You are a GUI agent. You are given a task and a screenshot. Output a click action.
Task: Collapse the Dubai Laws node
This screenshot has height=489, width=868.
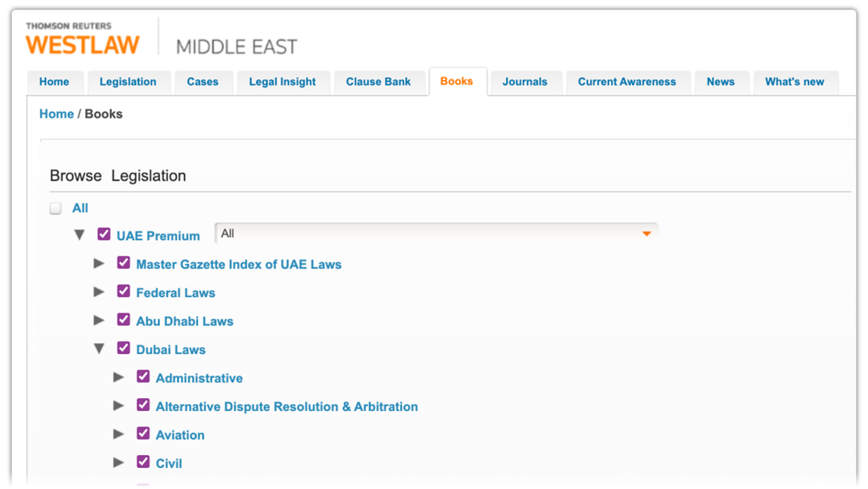[99, 349]
